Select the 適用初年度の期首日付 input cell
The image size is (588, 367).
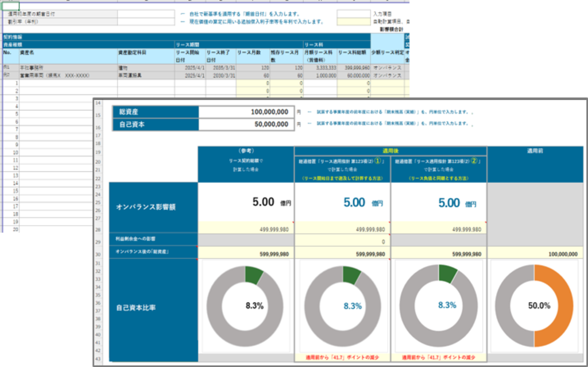[146, 13]
